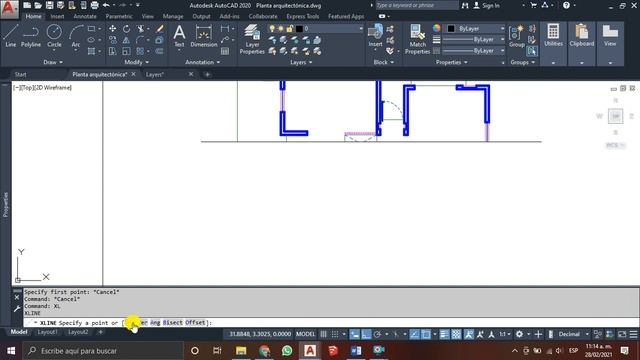Toggle object snap tracking in status bar
The image size is (640, 360).
click(x=414, y=334)
